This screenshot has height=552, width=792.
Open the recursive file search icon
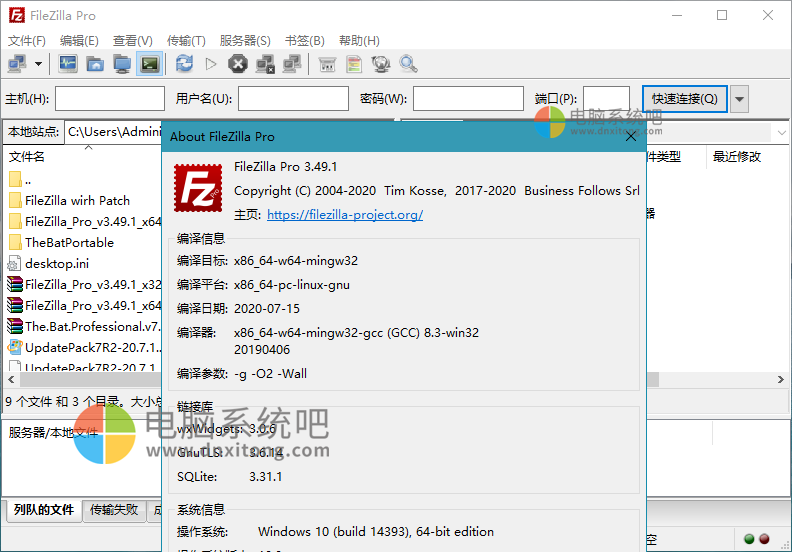(x=408, y=64)
